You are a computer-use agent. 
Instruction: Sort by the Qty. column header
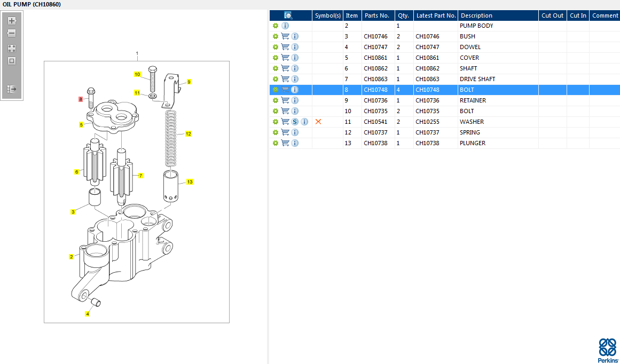click(404, 15)
